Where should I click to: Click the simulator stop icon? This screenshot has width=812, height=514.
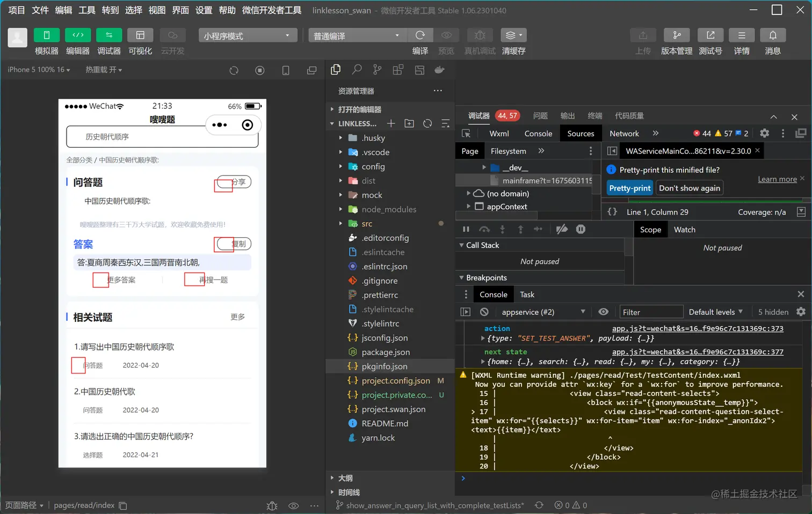260,70
